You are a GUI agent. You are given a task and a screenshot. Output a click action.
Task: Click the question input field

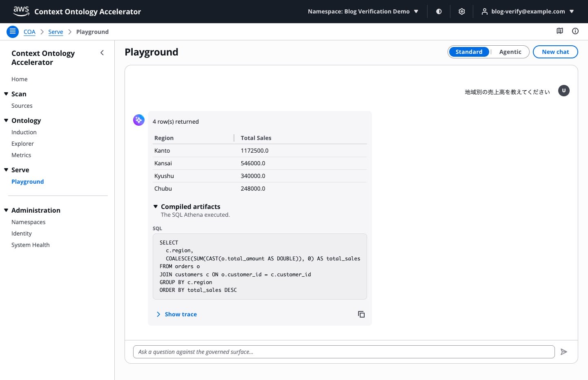344,352
